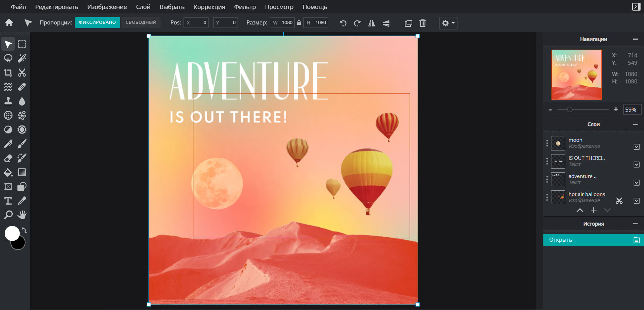The image size is (644, 310).
Task: Add a new layer with plus button
Action: tap(594, 210)
